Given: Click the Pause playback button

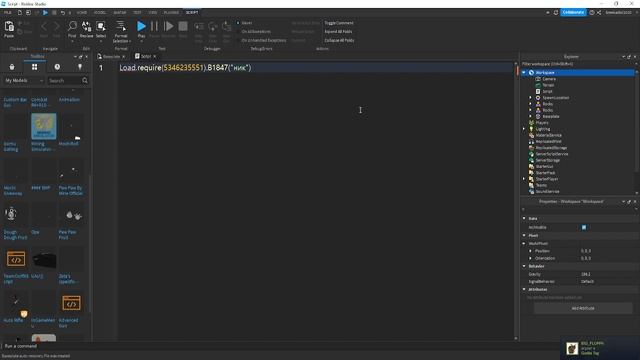Looking at the screenshot, I should (154, 27).
